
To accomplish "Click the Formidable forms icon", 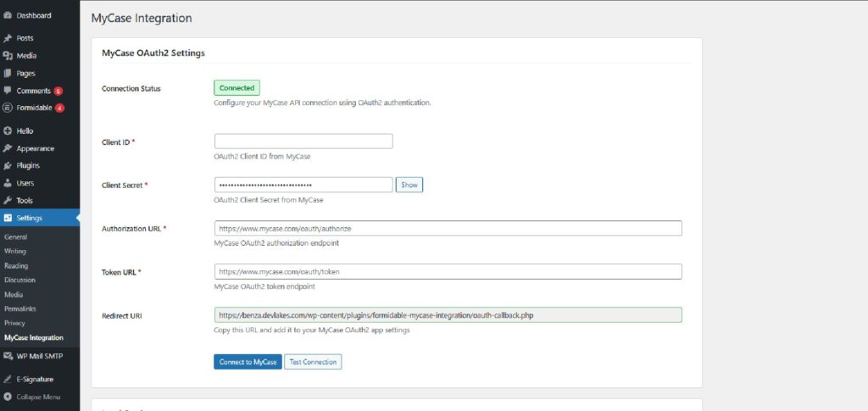I will [x=8, y=108].
